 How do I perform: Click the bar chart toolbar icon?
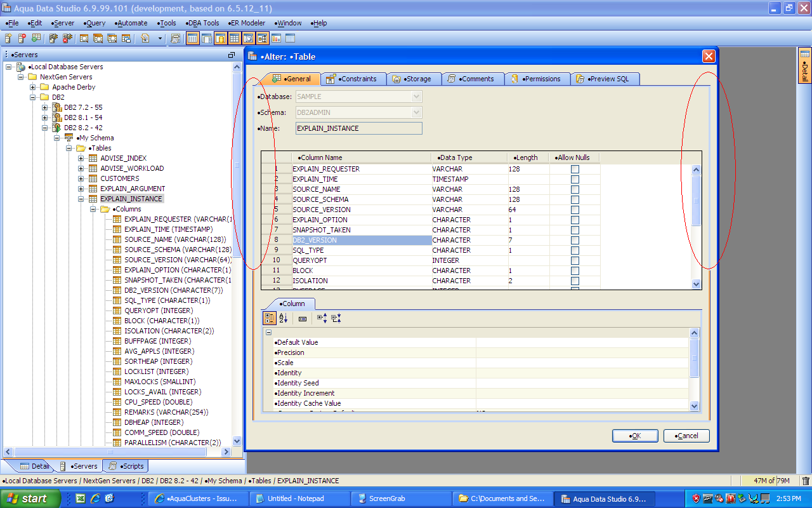[x=276, y=39]
